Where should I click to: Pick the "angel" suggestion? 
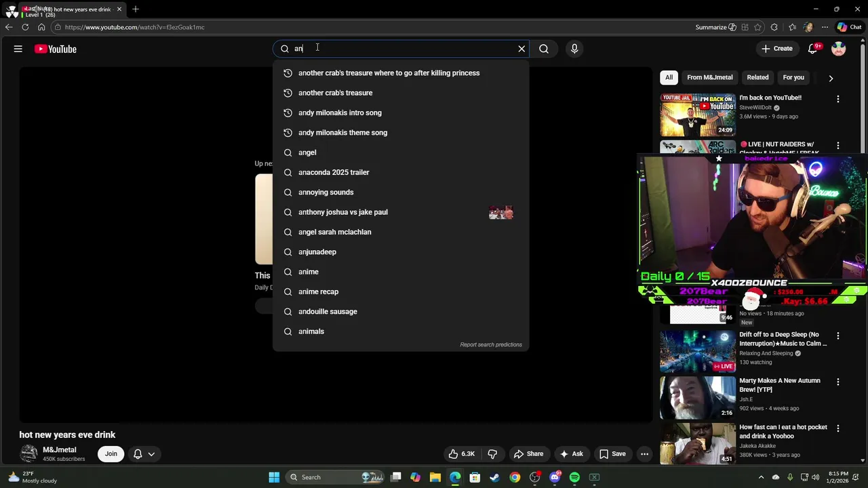pyautogui.click(x=400, y=152)
